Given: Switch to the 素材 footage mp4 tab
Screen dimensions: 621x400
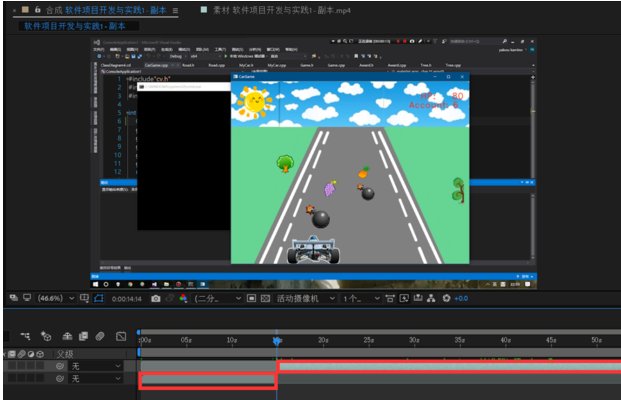Looking at the screenshot, I should [274, 10].
